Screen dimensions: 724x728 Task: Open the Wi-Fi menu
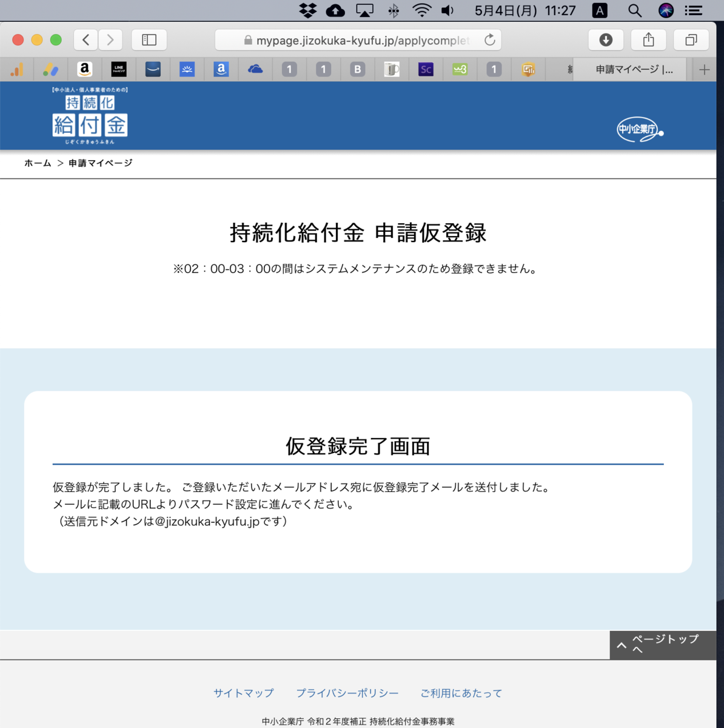pos(421,10)
